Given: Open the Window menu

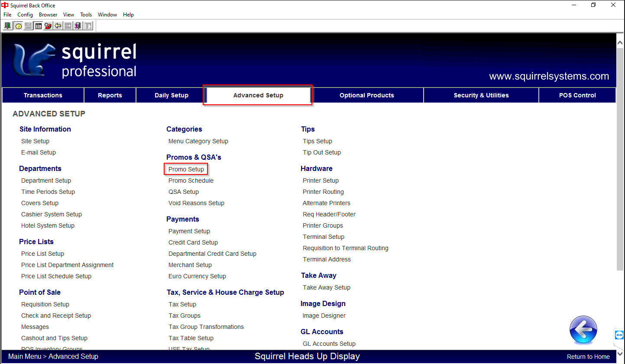Looking at the screenshot, I should tap(107, 15).
